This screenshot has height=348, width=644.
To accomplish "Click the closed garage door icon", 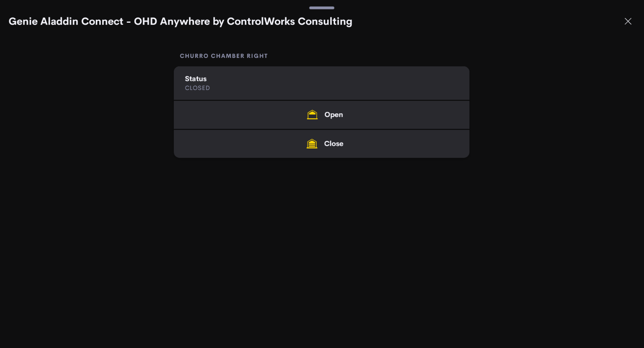I will click(312, 144).
